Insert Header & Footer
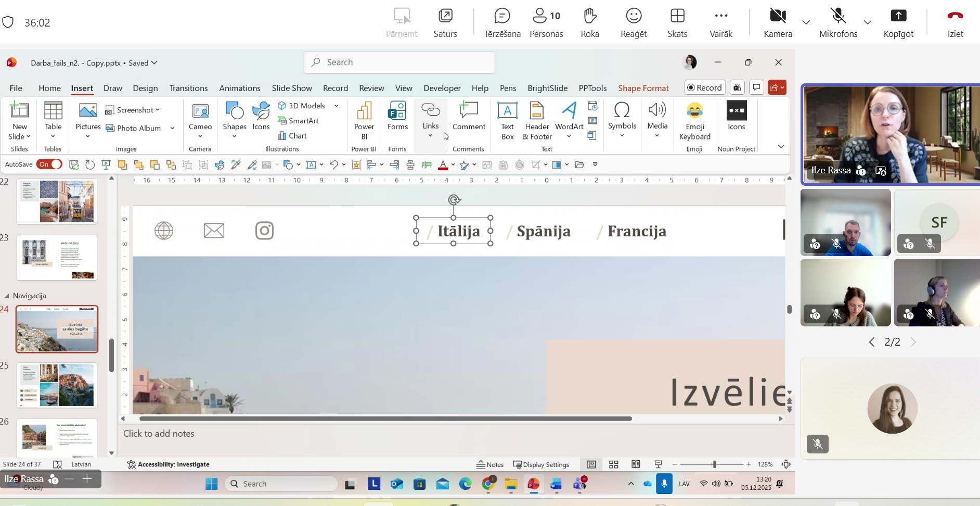The width and height of the screenshot is (980, 506). coord(536,120)
